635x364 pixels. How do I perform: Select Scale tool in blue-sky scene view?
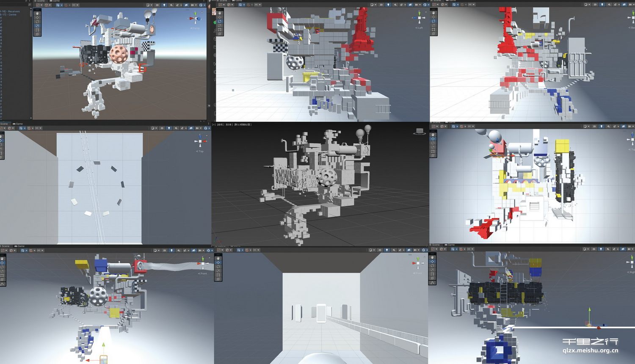click(37, 25)
